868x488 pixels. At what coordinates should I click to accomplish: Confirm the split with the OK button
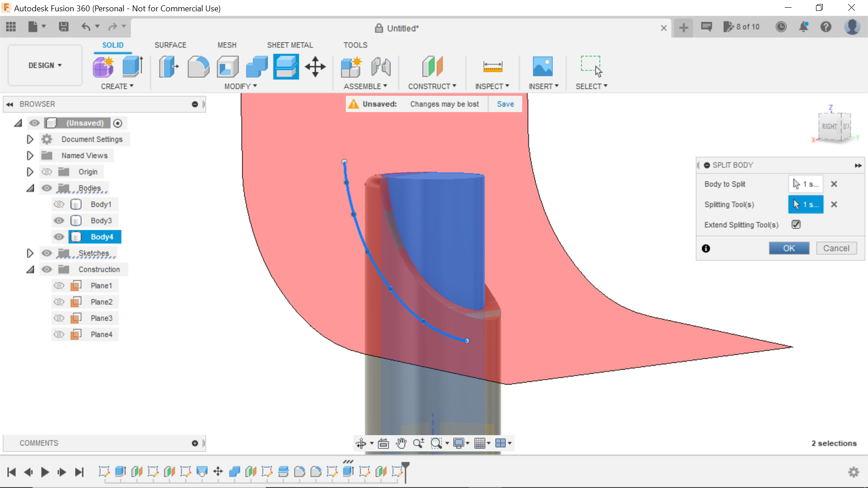coord(789,248)
